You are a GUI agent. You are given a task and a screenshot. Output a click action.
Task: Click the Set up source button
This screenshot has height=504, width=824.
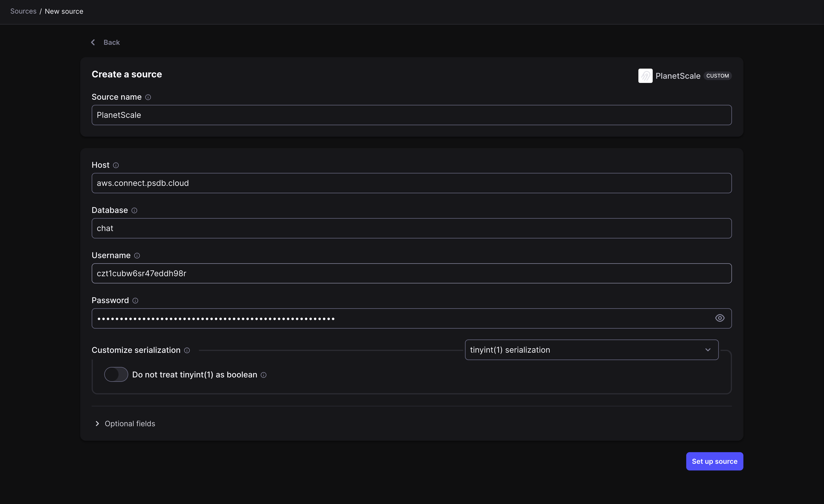pos(714,461)
